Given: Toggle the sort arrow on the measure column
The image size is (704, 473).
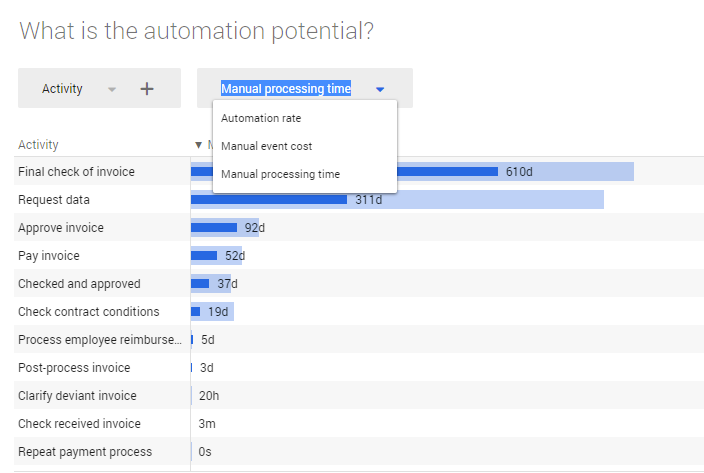Looking at the screenshot, I should point(198,145).
